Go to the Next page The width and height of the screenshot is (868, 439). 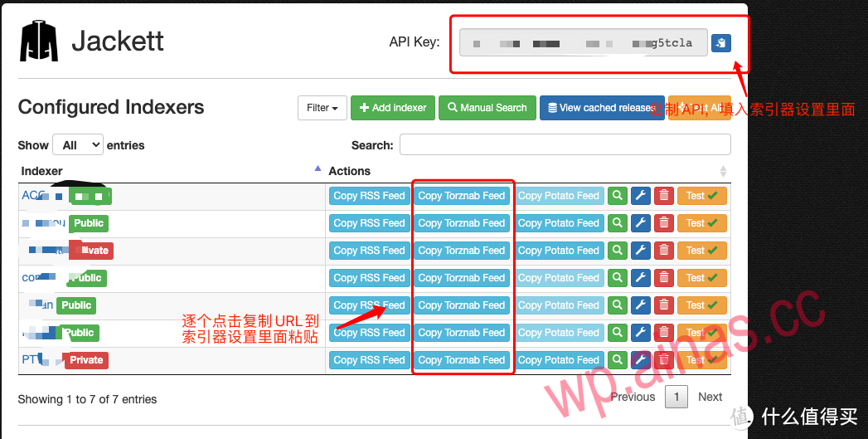[x=710, y=397]
